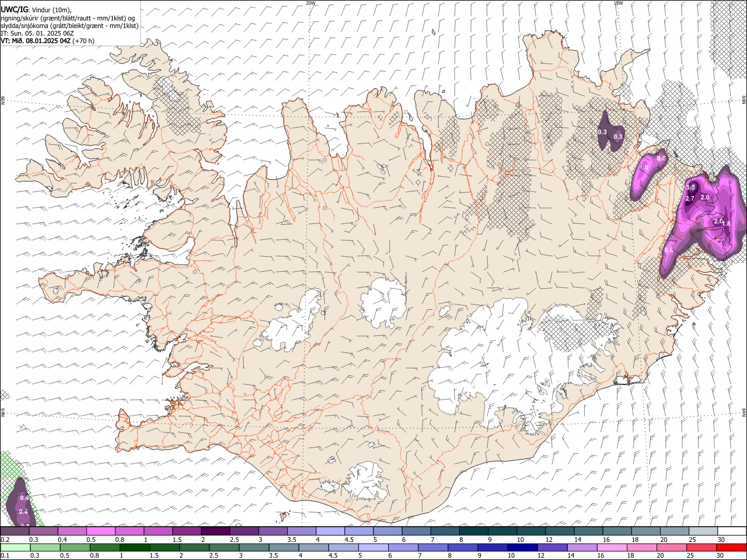Click the '2.7' precipitation value on the map
The width and height of the screenshot is (747, 560).
[x=690, y=199]
